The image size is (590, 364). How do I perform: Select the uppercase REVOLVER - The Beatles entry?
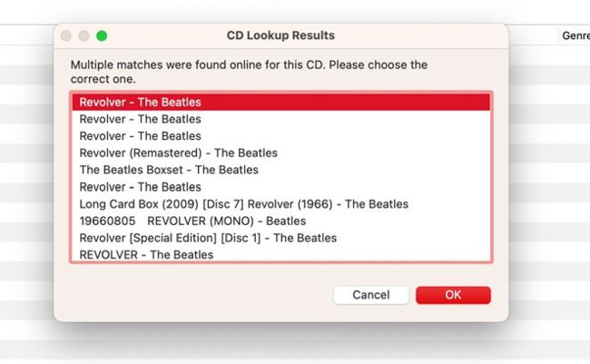click(x=146, y=254)
